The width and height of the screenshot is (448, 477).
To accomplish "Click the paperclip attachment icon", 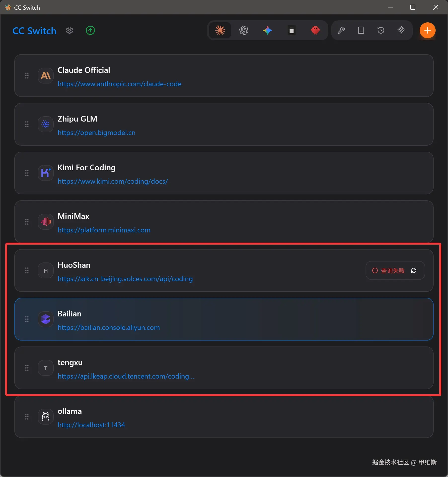I will (401, 31).
